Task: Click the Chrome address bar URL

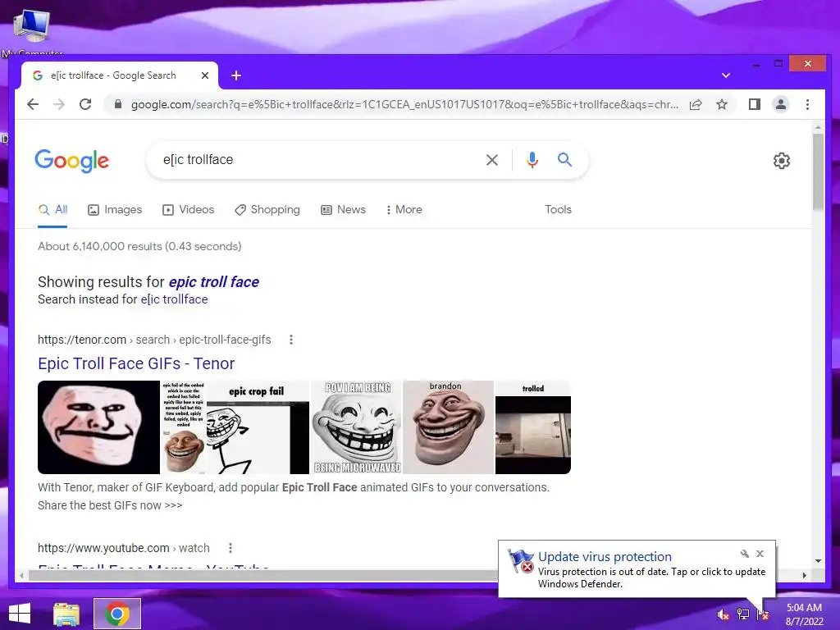Action: [404, 104]
